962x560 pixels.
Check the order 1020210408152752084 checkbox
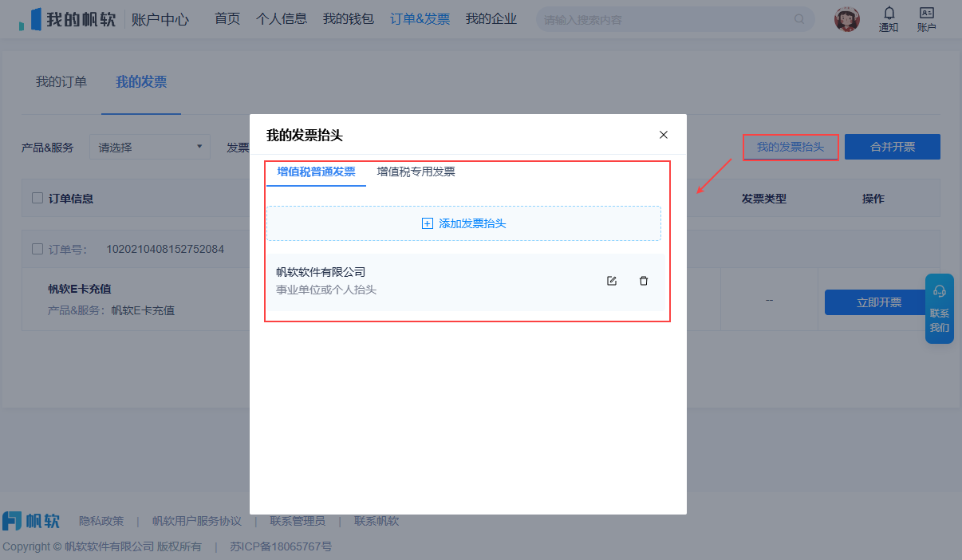tap(37, 249)
